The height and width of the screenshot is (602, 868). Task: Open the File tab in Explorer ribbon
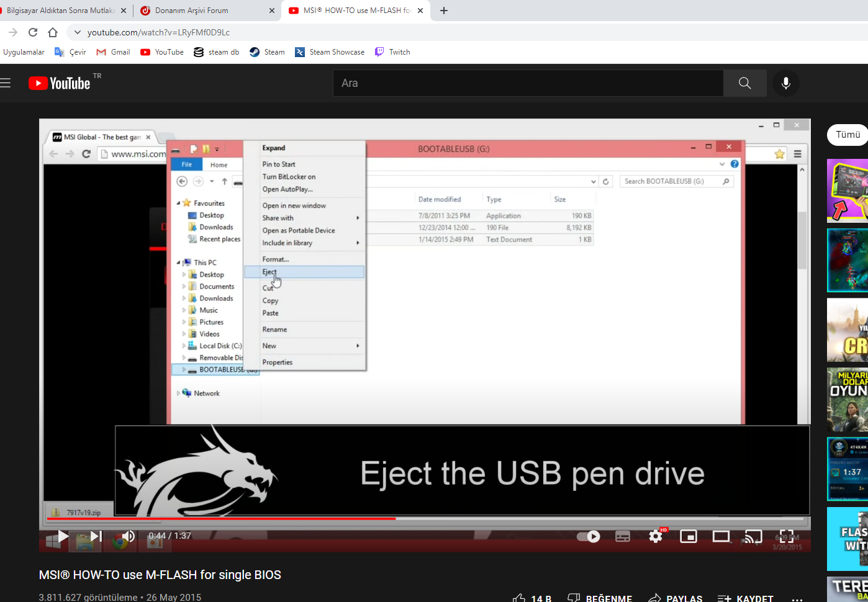[186, 164]
